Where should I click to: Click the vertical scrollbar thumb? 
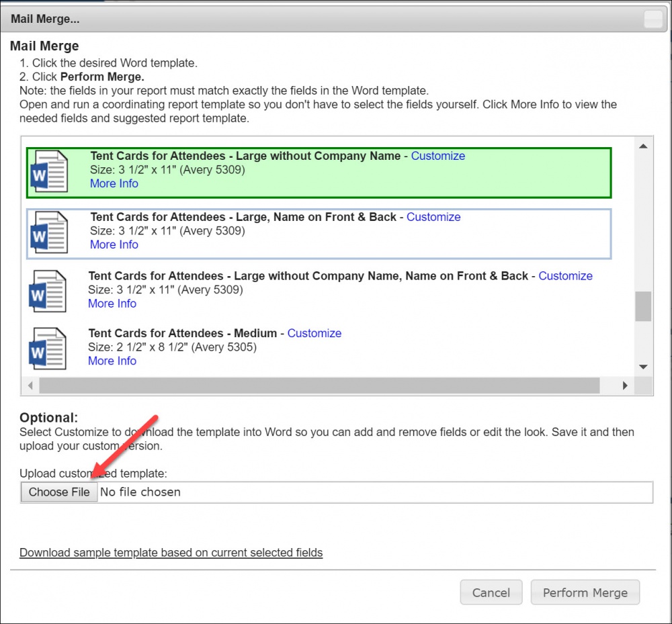(643, 306)
